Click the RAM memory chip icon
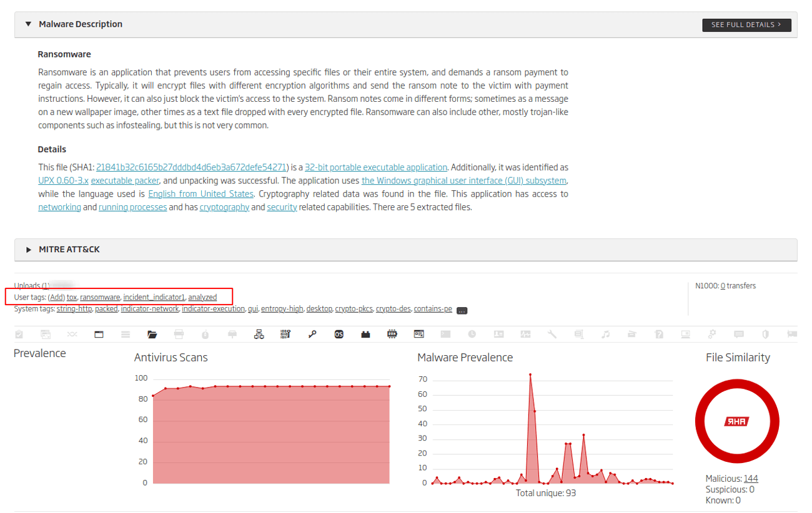The height and width of the screenshot is (513, 812). point(392,335)
